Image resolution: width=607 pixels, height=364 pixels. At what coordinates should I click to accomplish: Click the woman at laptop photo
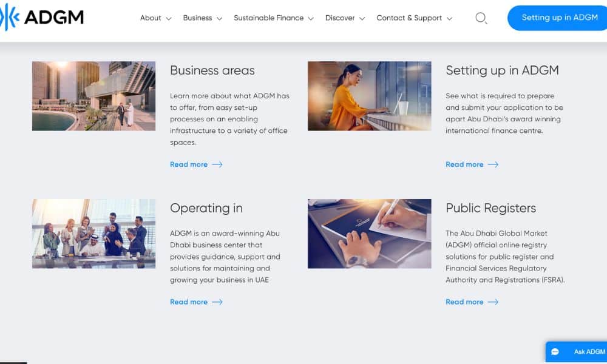369,96
